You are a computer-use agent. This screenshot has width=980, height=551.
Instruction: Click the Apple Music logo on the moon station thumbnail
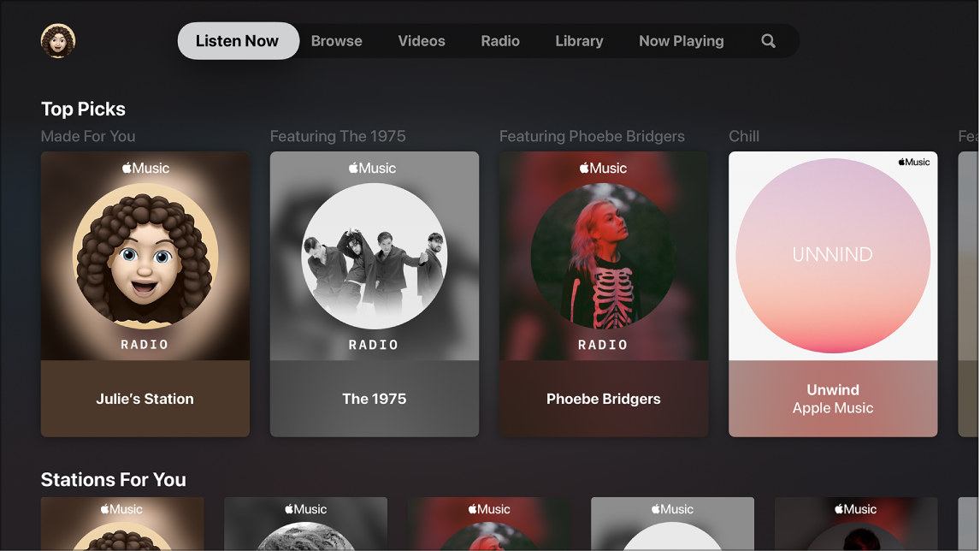click(305, 508)
